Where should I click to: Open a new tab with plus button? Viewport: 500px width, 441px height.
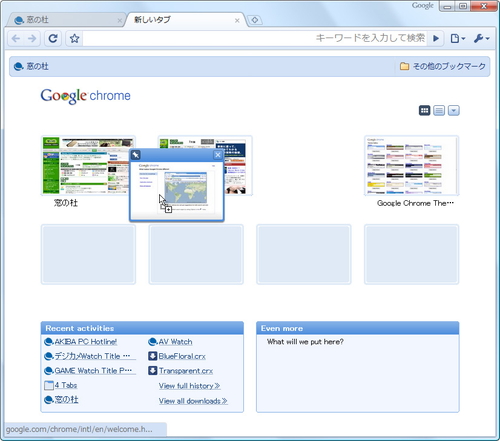[255, 20]
